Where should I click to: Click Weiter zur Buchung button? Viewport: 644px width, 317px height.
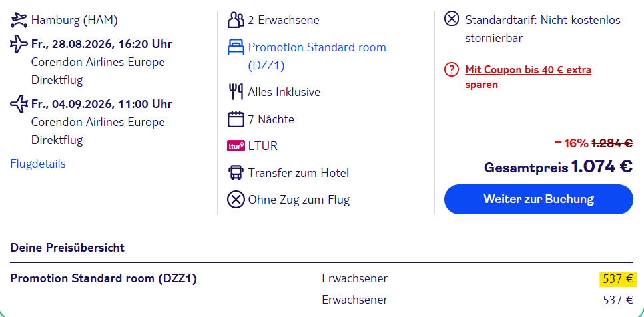pos(539,200)
